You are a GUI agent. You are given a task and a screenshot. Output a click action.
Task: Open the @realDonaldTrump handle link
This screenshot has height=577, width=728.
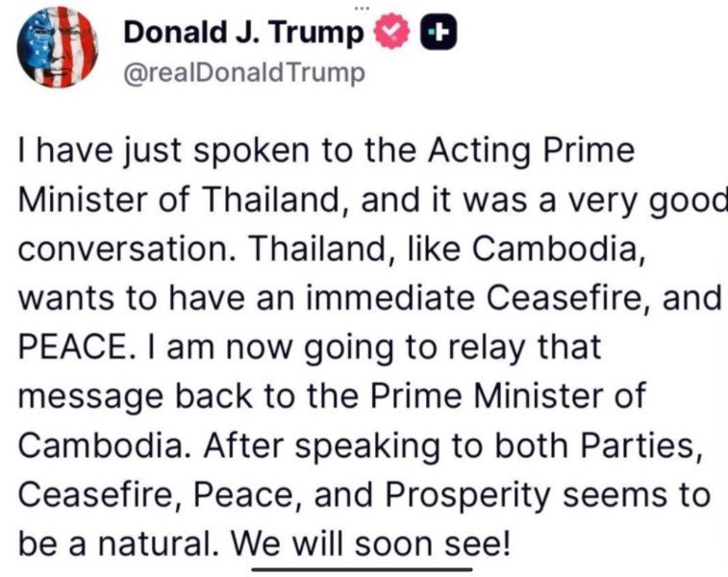point(244,73)
